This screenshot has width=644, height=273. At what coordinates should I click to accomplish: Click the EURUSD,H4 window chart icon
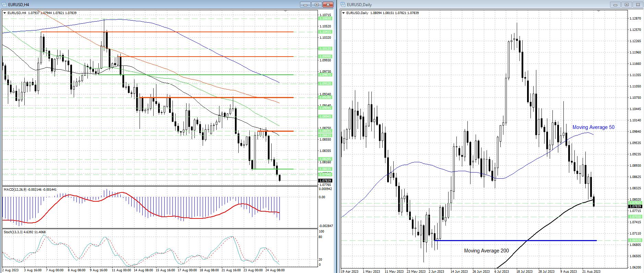tap(4, 4)
